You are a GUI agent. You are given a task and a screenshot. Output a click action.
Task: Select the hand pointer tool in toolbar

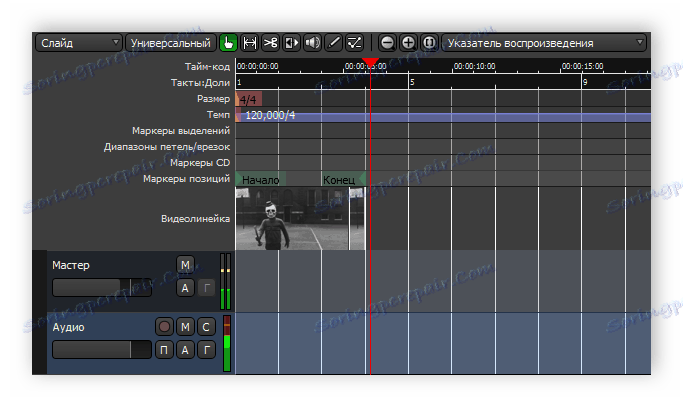point(229,43)
